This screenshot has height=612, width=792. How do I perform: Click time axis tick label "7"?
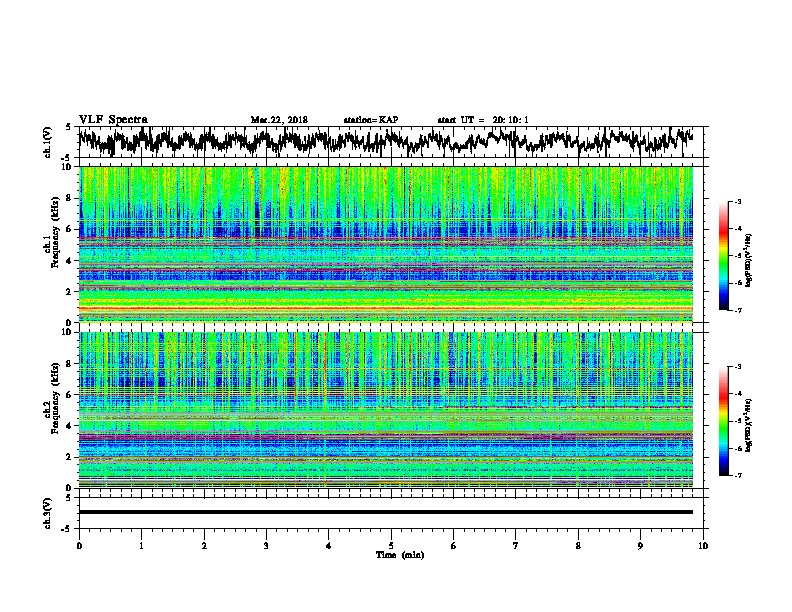click(516, 546)
